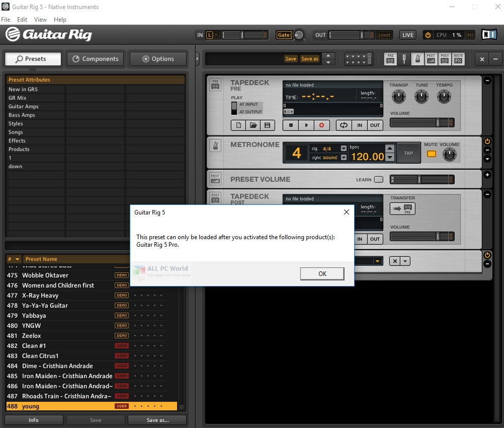Show Preset Volume via PRST toolbar icon
Viewport: 504px width, 428px height.
tap(431, 59)
